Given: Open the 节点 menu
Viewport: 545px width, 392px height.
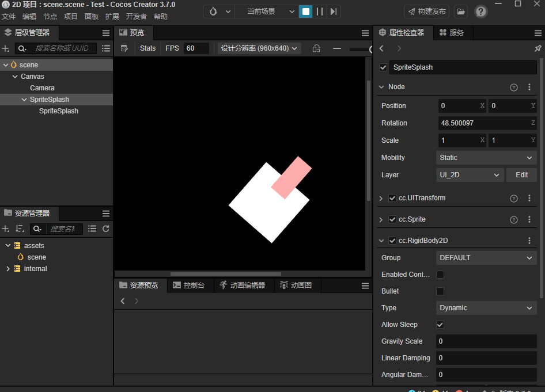Looking at the screenshot, I should [x=50, y=16].
